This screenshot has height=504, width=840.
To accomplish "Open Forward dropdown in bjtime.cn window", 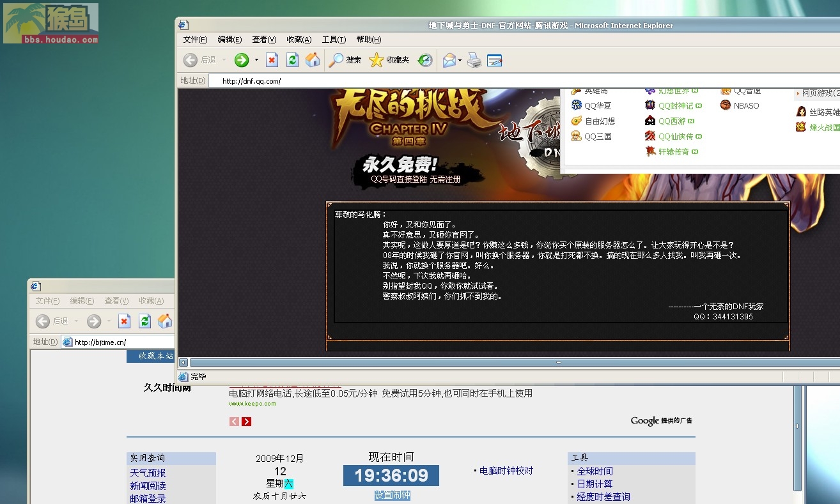I will [x=109, y=321].
